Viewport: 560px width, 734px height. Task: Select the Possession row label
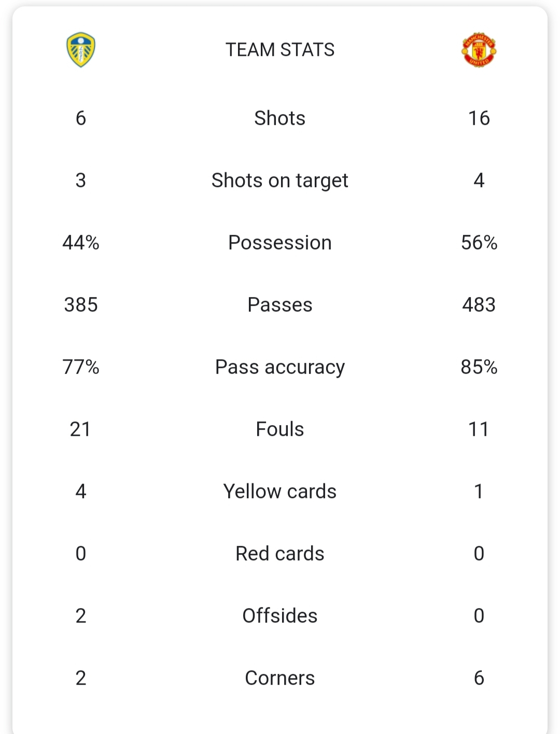280,243
